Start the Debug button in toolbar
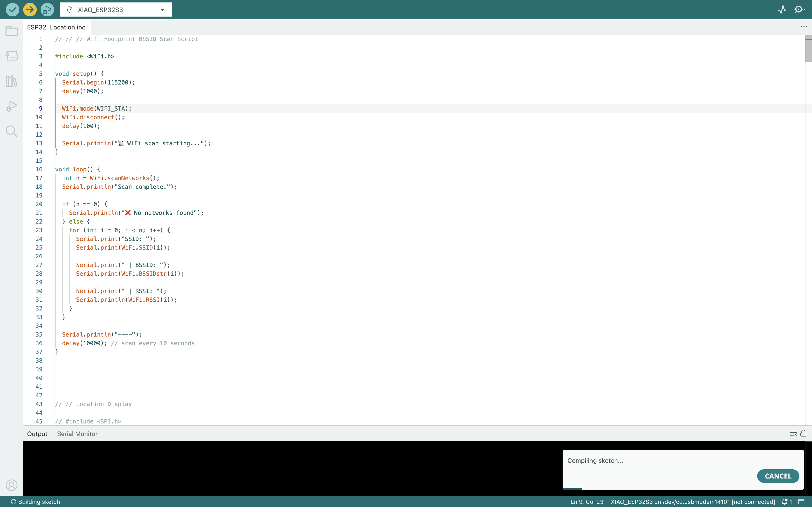Screen dimensions: 812x507 point(47,10)
